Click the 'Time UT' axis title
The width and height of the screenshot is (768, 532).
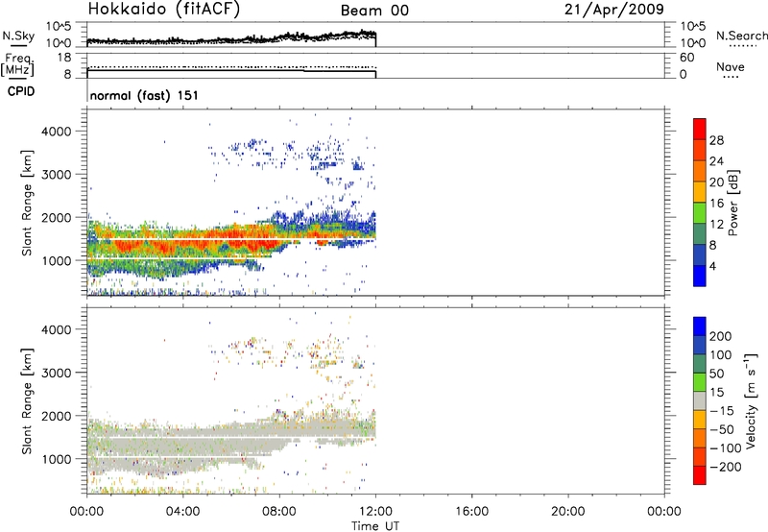[x=375, y=525]
